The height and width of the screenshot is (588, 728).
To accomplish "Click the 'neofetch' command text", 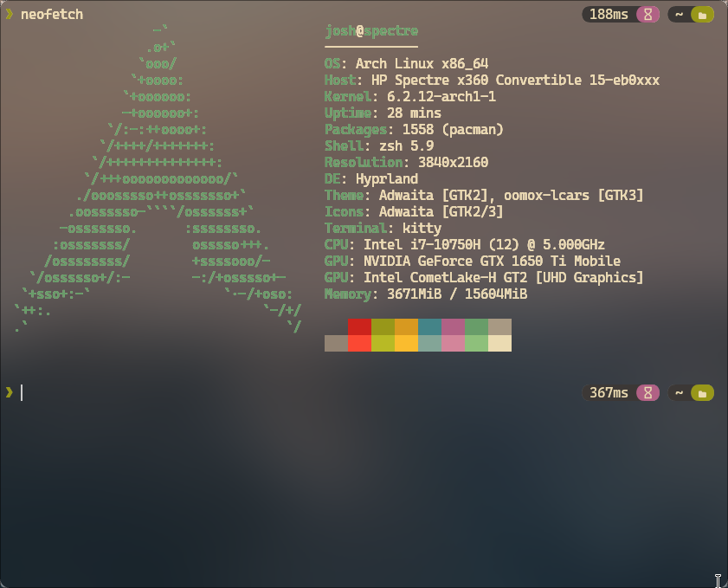I will click(x=52, y=15).
